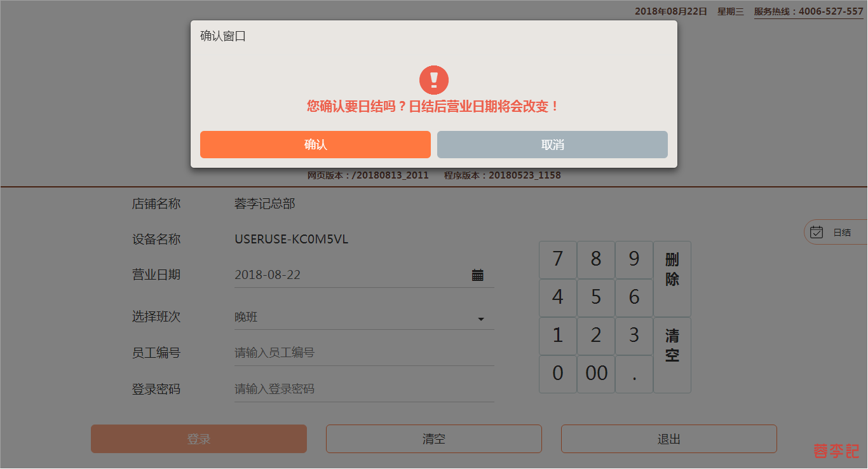Click the 店铺名称 label
This screenshot has height=469, width=868.
156,204
